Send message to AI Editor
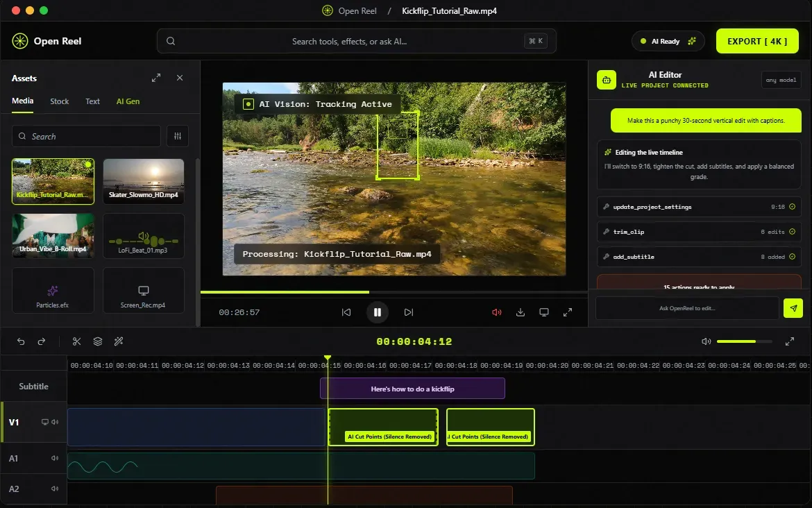 pos(793,308)
